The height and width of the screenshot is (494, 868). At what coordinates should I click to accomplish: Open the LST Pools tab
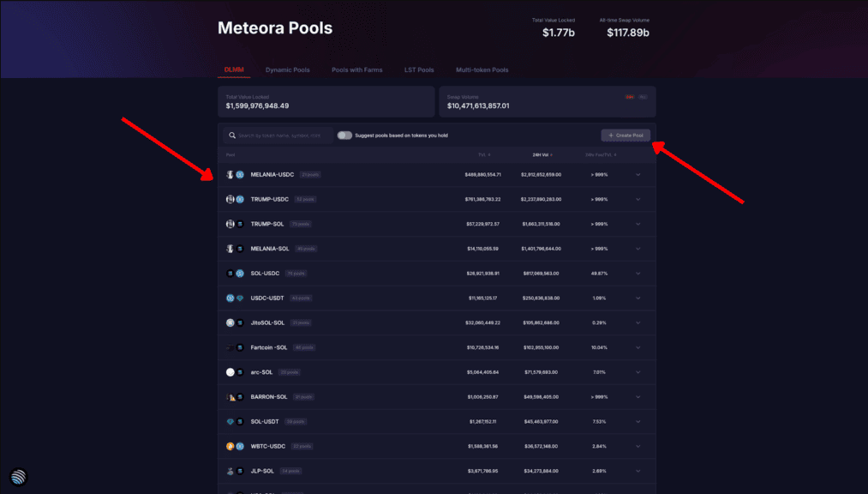419,69
